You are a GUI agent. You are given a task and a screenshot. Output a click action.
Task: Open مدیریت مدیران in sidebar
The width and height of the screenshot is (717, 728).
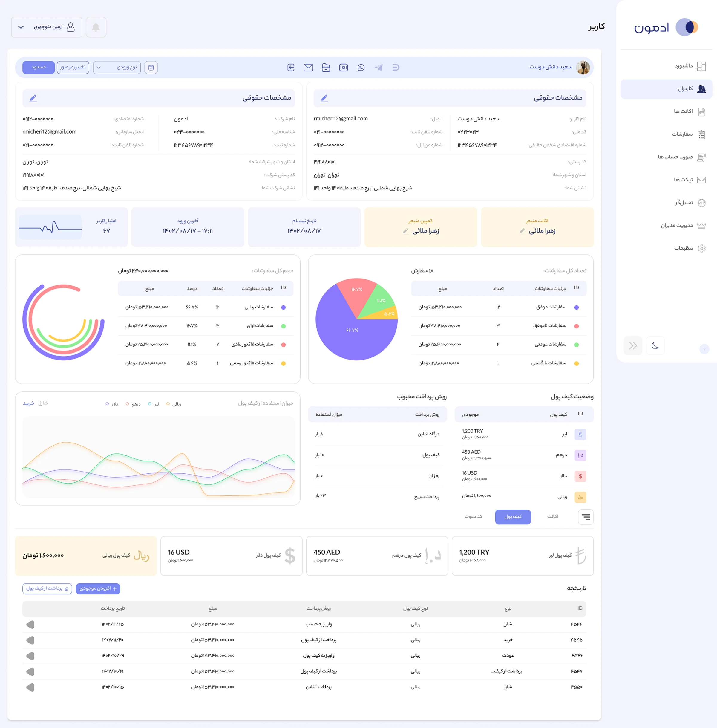click(x=666, y=226)
